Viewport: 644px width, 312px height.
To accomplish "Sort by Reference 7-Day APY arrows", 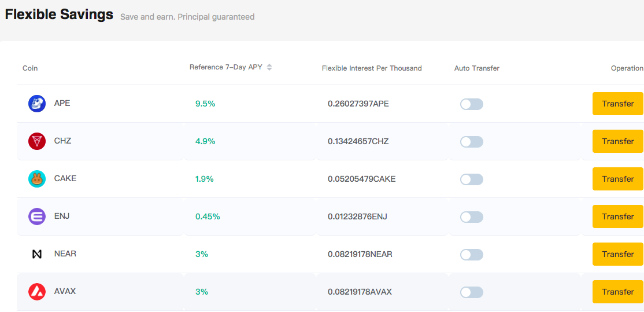I will point(269,67).
